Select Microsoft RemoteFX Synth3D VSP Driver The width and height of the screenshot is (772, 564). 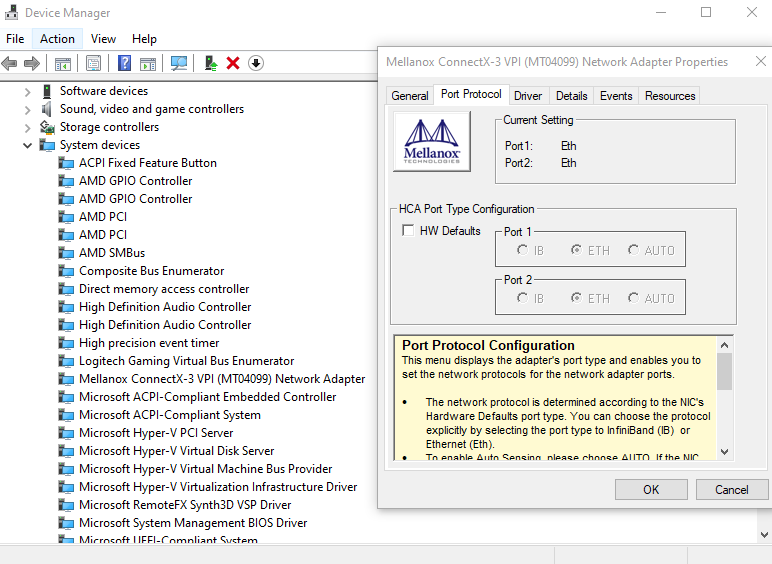pyautogui.click(x=185, y=505)
